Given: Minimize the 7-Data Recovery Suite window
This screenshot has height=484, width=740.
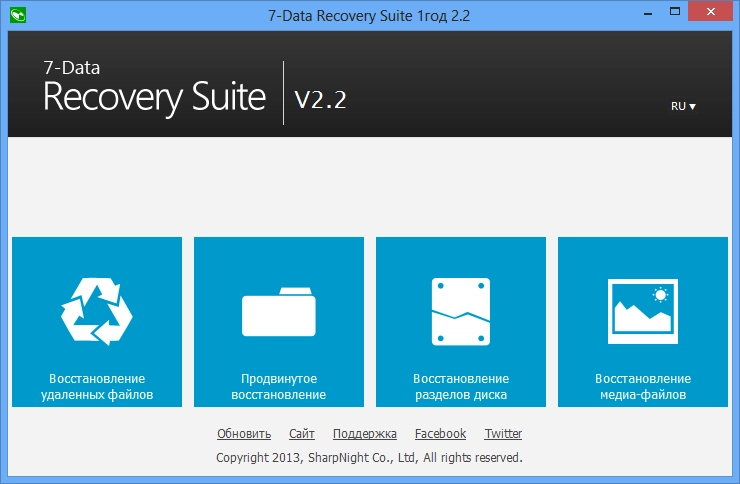Looking at the screenshot, I should click(648, 13).
